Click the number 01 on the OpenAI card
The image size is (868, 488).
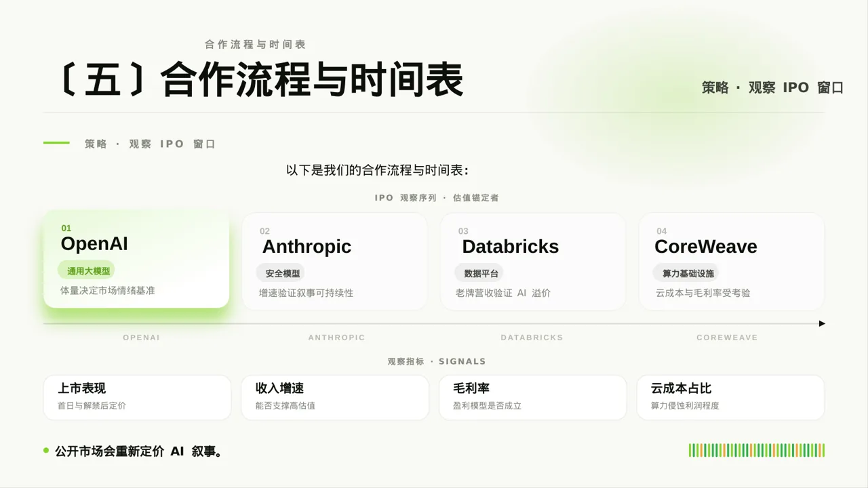point(66,228)
